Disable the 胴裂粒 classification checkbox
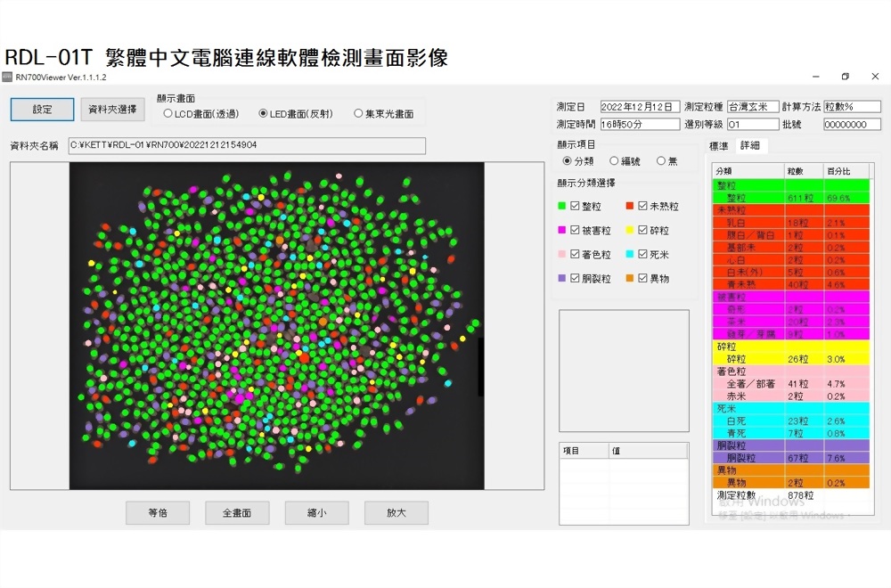Image resolution: width=891 pixels, height=588 pixels. tap(575, 278)
